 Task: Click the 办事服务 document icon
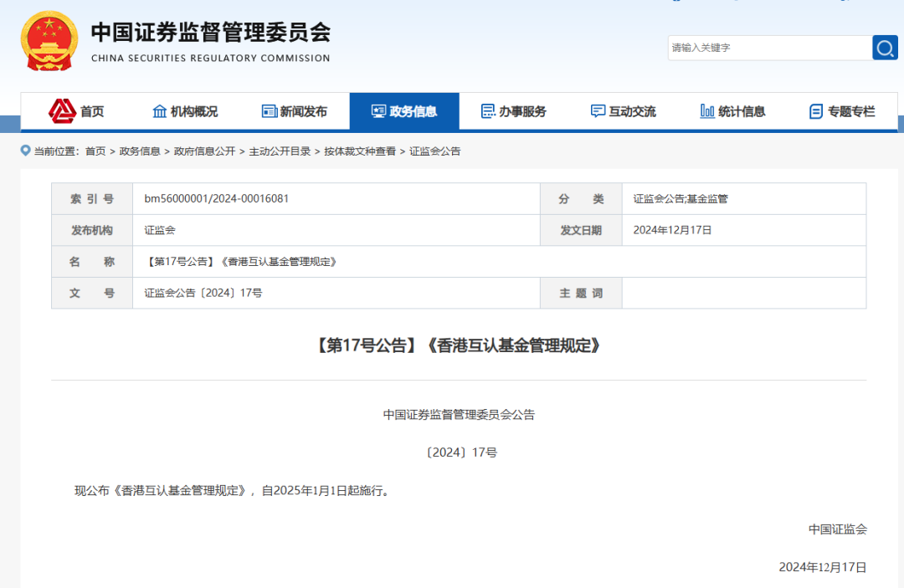tap(488, 111)
